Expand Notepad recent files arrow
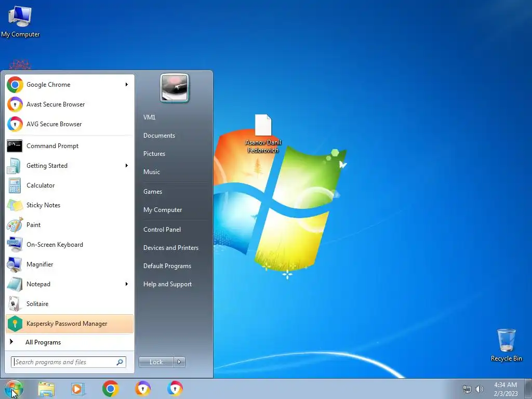 coord(127,284)
